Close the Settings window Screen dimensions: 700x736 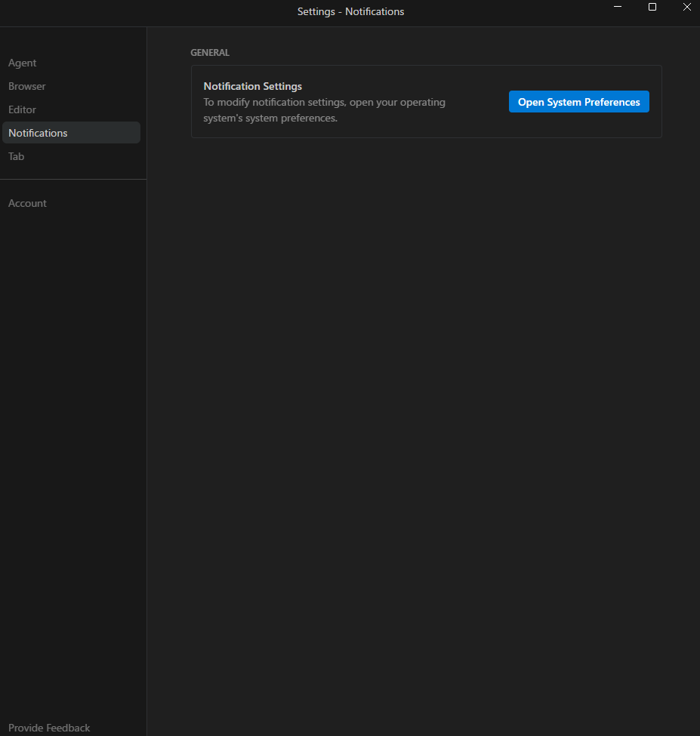pos(686,7)
